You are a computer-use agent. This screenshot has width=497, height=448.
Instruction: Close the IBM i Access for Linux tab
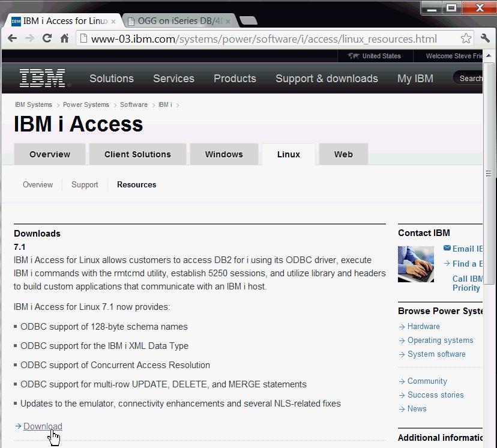(x=113, y=22)
